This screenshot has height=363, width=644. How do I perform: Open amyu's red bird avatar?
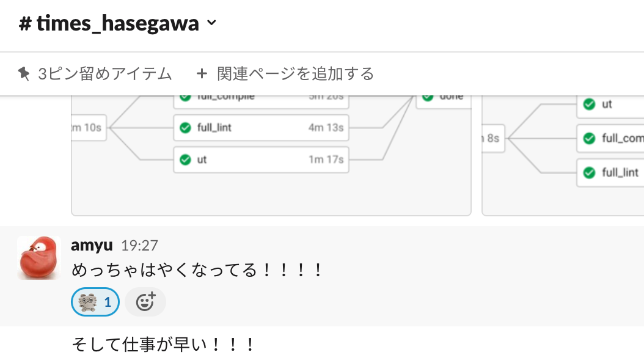click(39, 258)
